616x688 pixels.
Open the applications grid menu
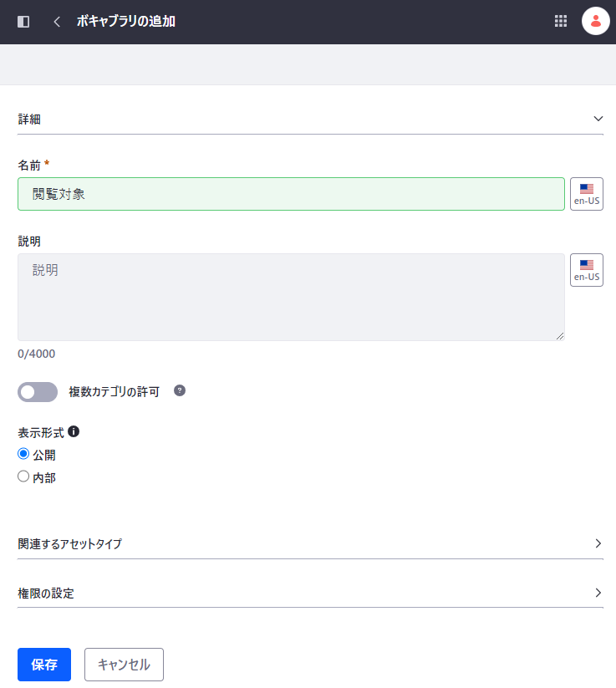pyautogui.click(x=561, y=22)
